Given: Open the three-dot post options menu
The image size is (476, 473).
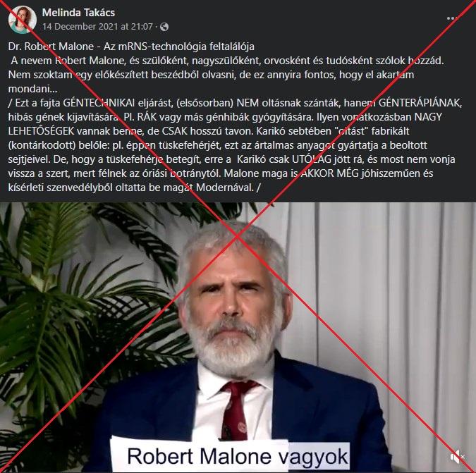Looking at the screenshot, I should (x=452, y=18).
